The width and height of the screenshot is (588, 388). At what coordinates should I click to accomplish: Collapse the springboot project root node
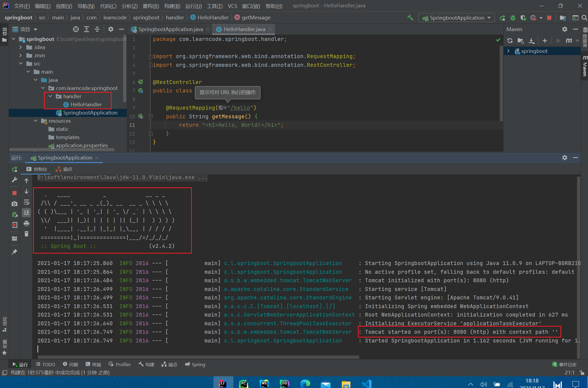click(13, 39)
